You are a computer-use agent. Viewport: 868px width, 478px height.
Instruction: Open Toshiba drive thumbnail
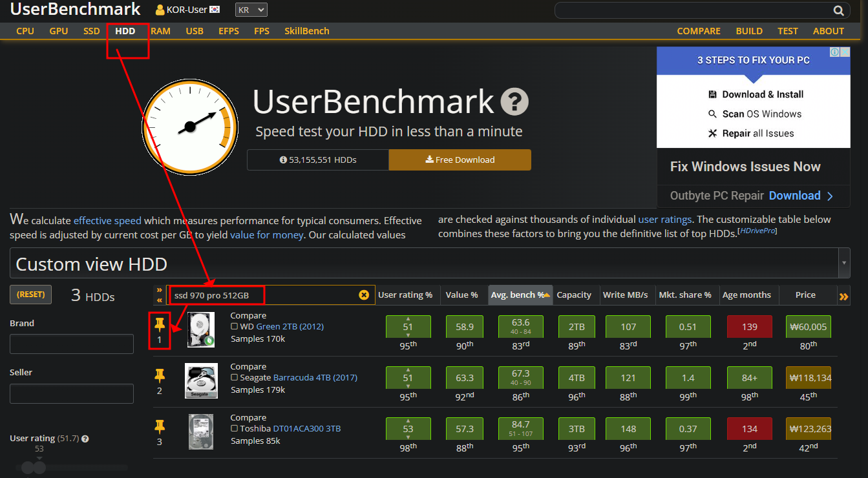click(201, 431)
